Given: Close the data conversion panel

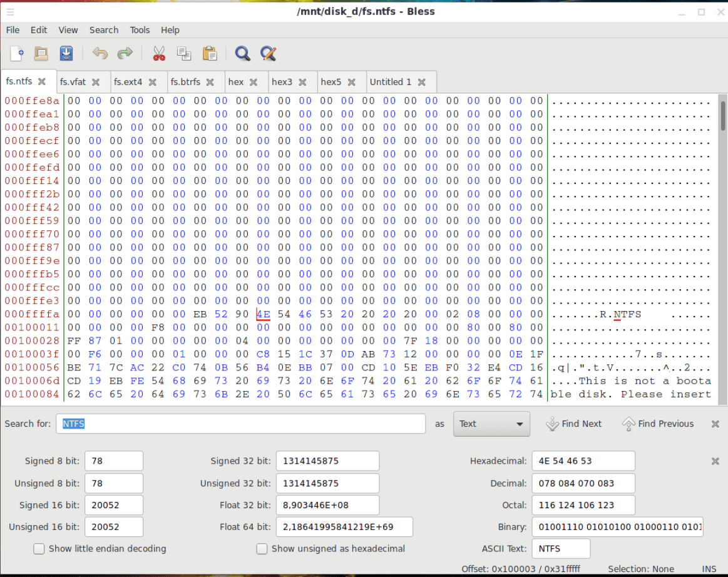Looking at the screenshot, I should (715, 461).
